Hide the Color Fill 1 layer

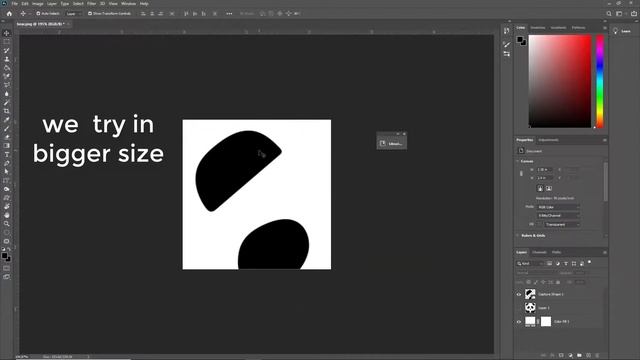pos(519,322)
